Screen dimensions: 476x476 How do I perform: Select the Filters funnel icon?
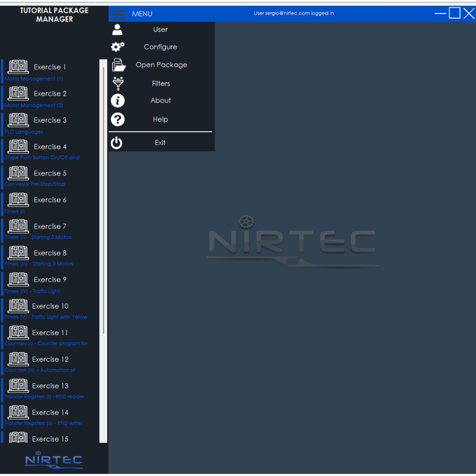(118, 83)
